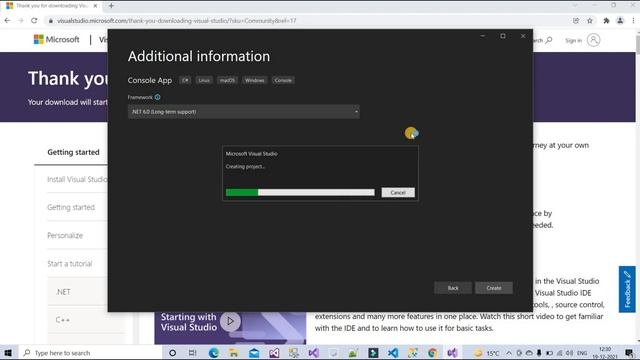This screenshot has width=640, height=360.
Task: Open the weather widget showing 15°C
Action: 487,353
